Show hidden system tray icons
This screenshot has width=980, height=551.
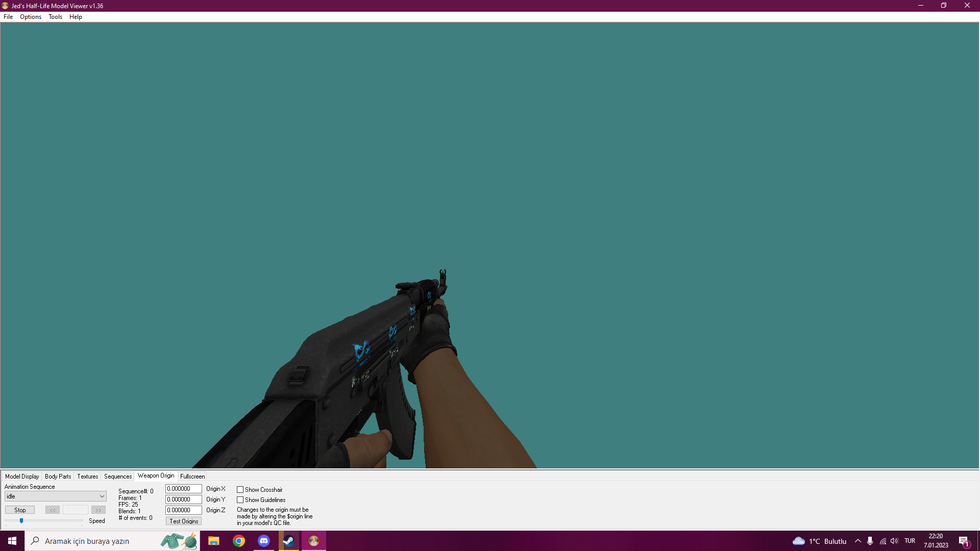tap(858, 541)
